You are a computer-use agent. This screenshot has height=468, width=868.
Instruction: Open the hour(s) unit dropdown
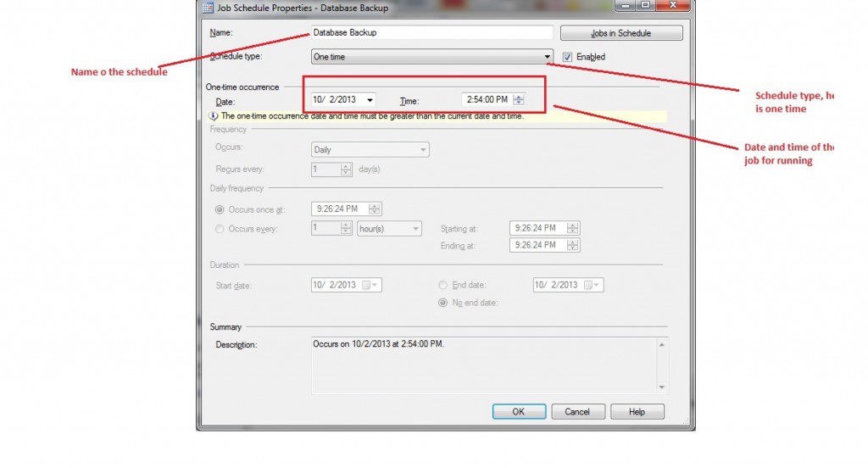(415, 229)
